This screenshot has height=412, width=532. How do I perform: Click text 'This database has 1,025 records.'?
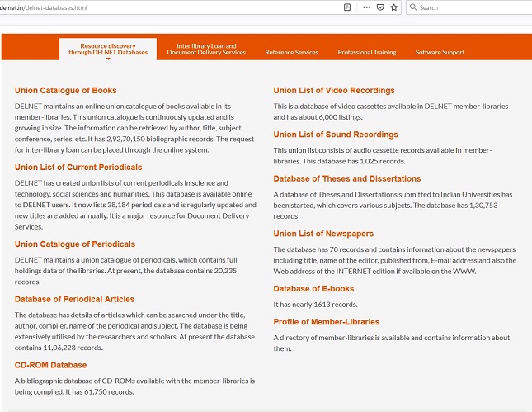(354, 161)
